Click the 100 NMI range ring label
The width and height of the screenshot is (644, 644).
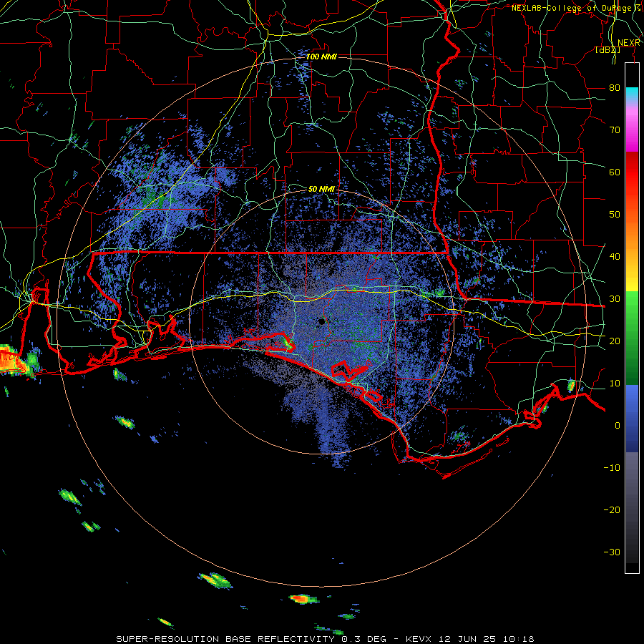tap(321, 57)
